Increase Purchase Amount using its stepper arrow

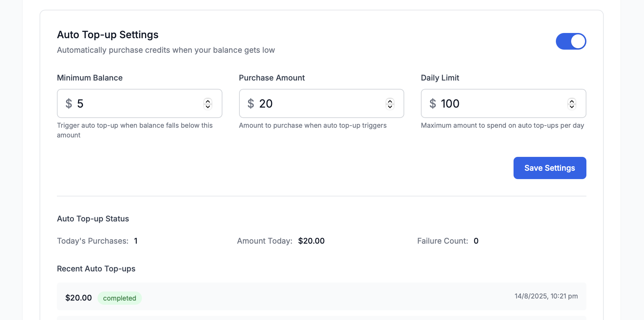click(389, 101)
